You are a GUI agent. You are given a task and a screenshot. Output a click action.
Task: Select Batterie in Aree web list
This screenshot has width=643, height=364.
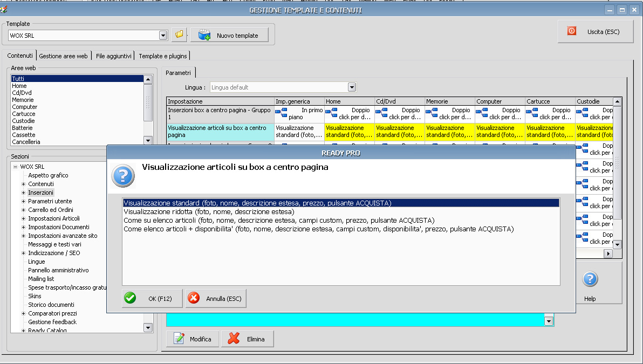[x=77, y=127]
